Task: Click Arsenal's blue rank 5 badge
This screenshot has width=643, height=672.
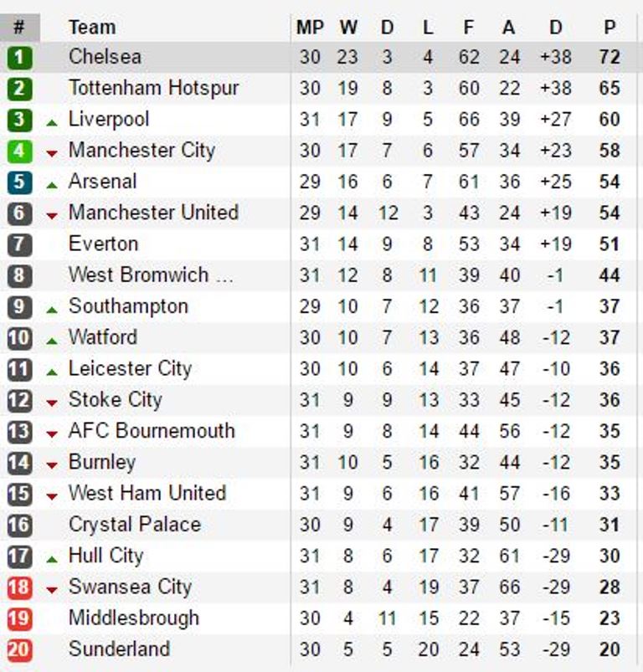Action: (20, 182)
